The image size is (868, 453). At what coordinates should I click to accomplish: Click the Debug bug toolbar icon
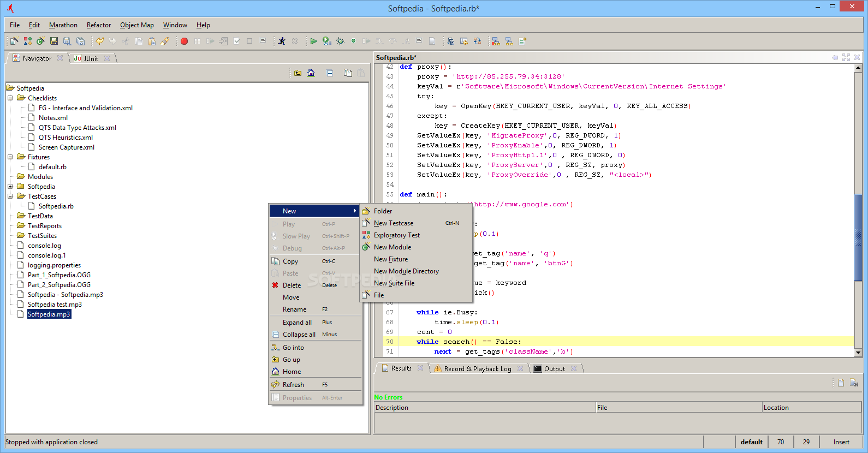pos(340,41)
